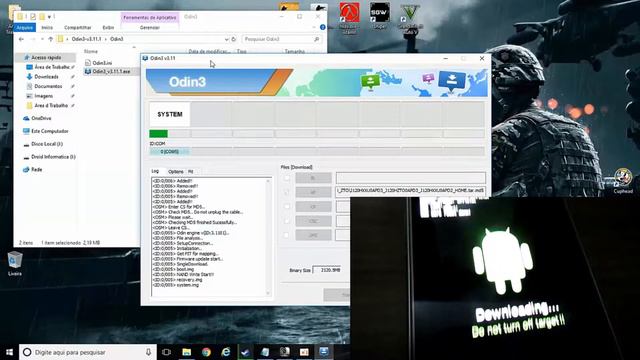Open the Quick Access Toolbar dropdown arrow
The width and height of the screenshot is (640, 360).
[x=49, y=17]
